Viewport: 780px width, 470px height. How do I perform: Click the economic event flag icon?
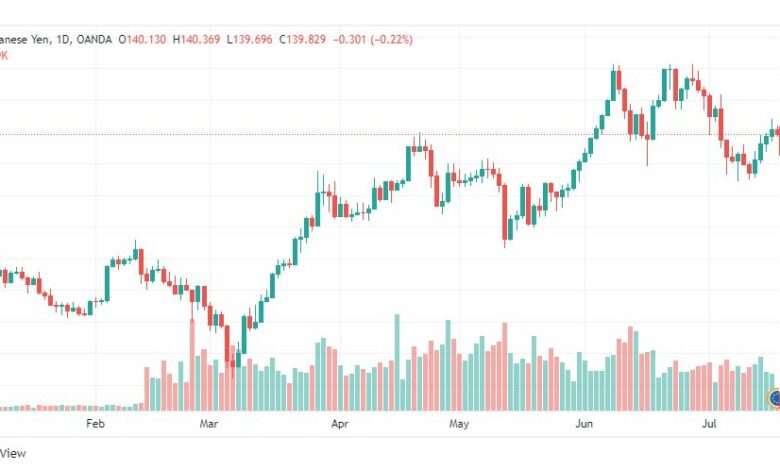pos(775,398)
